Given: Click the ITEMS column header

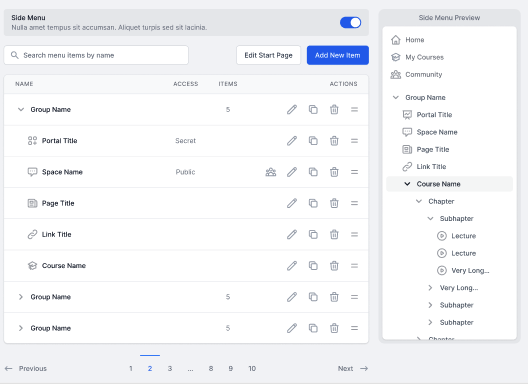Looking at the screenshot, I should [228, 84].
